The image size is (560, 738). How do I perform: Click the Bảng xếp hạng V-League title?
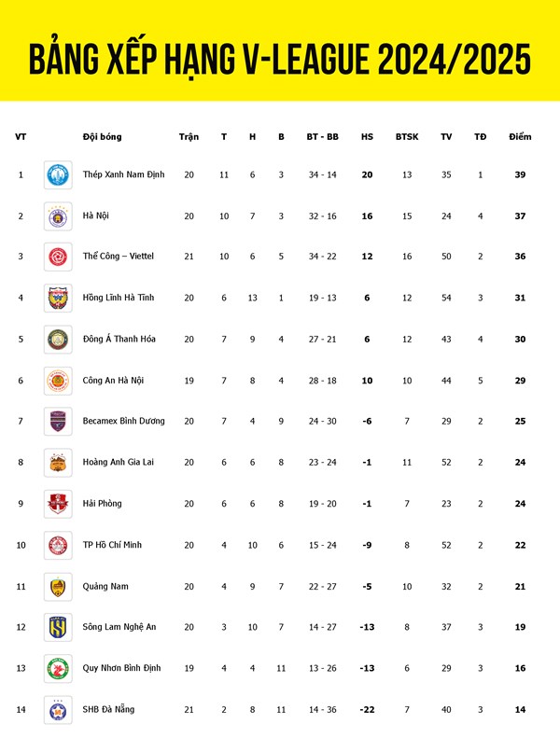pyautogui.click(x=280, y=59)
